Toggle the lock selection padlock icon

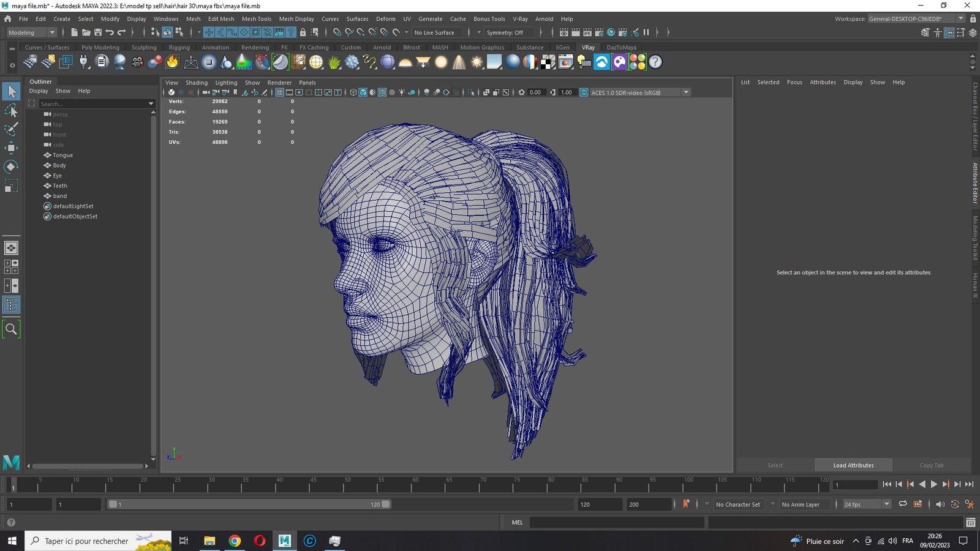[303, 32]
